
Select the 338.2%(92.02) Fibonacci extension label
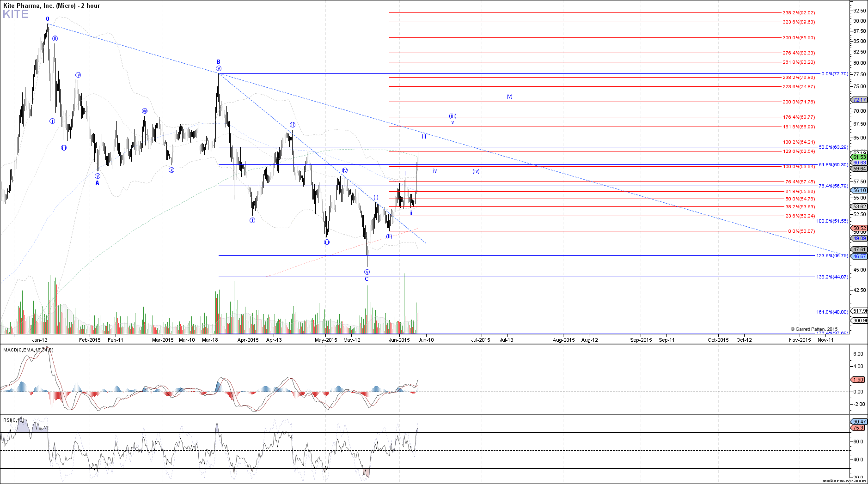799,13
